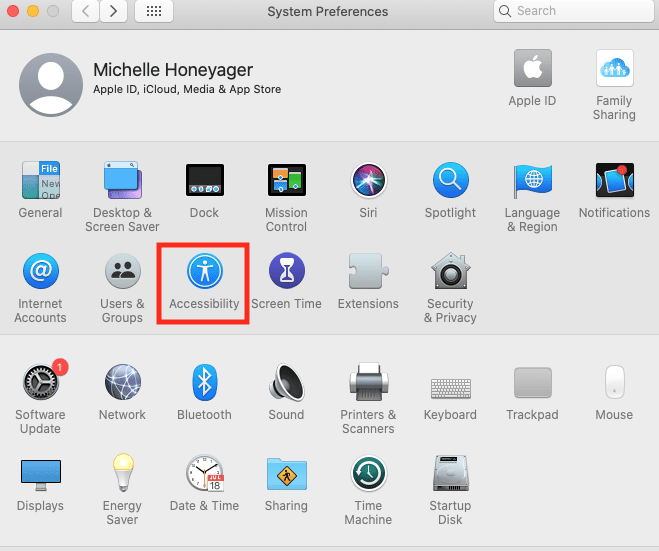Open Family Sharing settings
659x551 pixels.
614,70
